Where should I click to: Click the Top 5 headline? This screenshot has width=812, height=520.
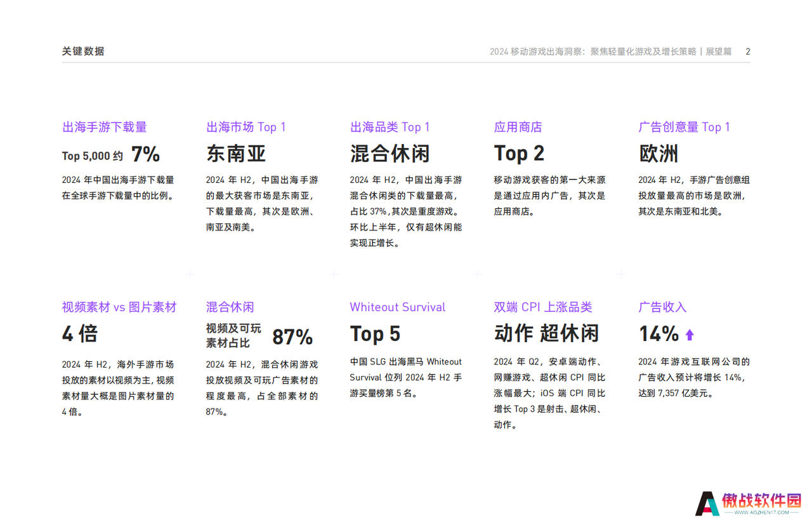tap(375, 334)
